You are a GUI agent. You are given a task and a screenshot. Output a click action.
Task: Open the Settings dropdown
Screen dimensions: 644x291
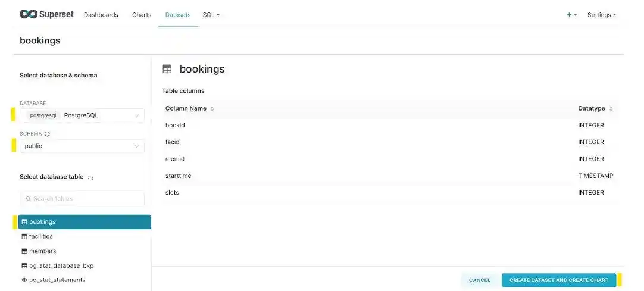tap(601, 15)
